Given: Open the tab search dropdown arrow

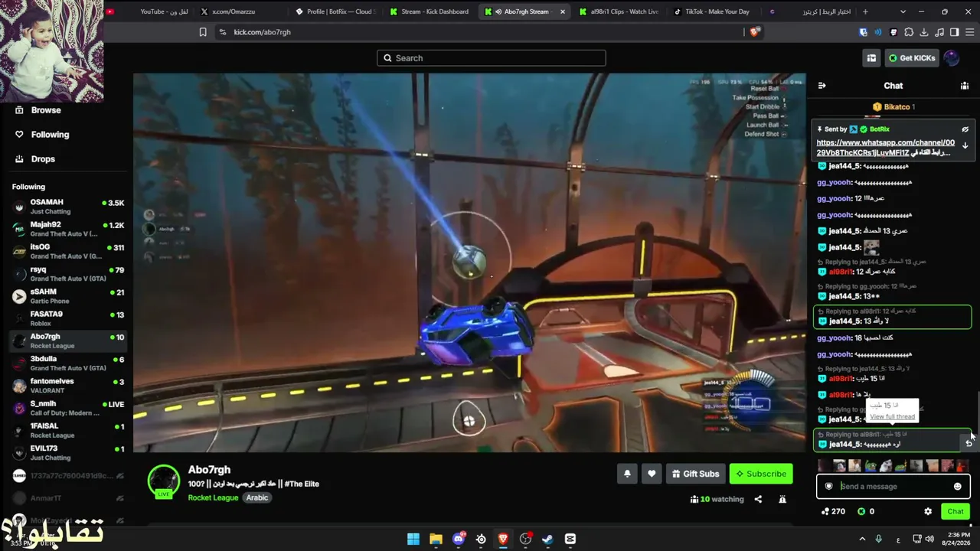Looking at the screenshot, I should click(903, 11).
